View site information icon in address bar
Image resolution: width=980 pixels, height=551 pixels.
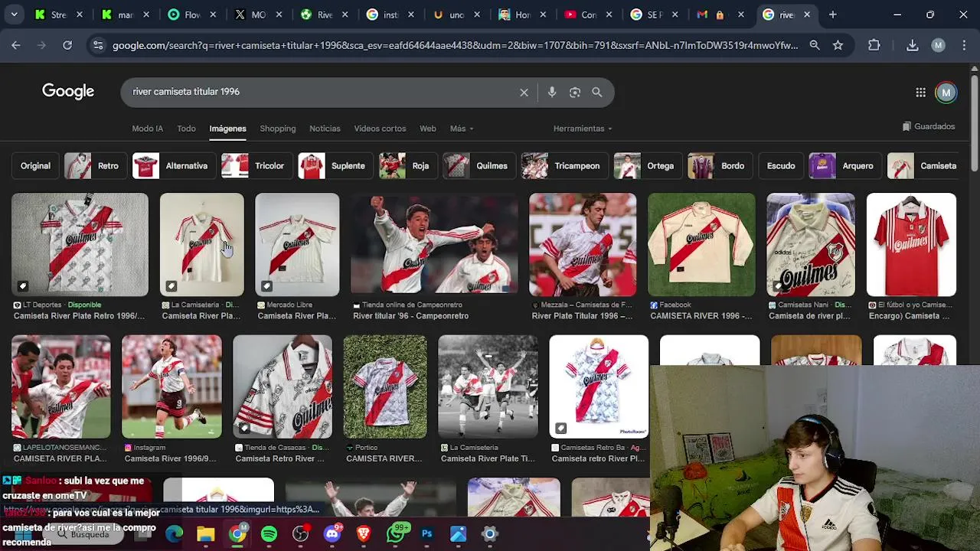tap(98, 46)
